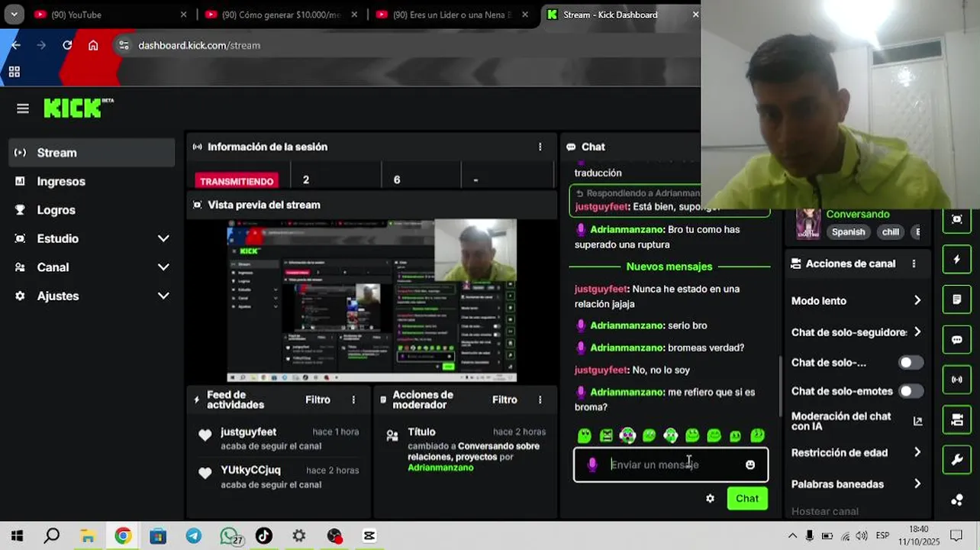Open Telegram from the taskbar
The width and height of the screenshot is (980, 550).
(x=193, y=536)
